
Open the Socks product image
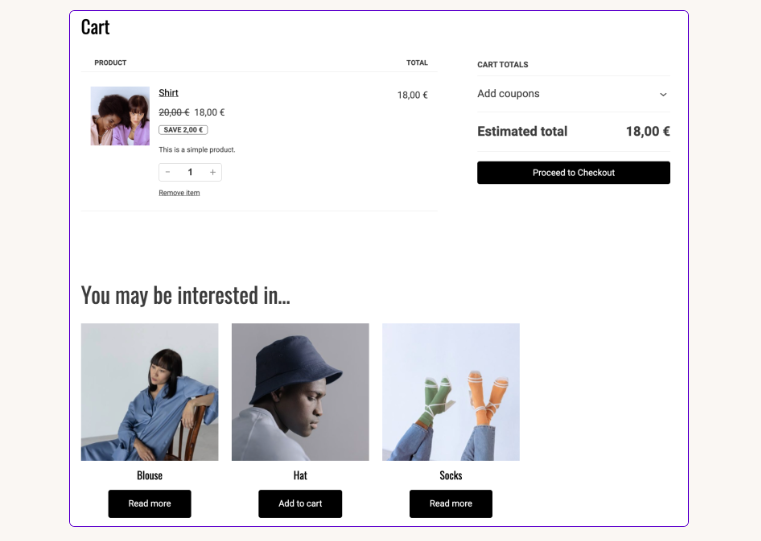451,392
